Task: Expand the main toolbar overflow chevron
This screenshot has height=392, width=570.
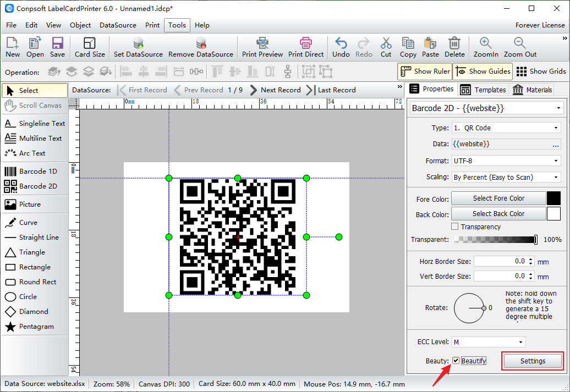Action: [564, 38]
